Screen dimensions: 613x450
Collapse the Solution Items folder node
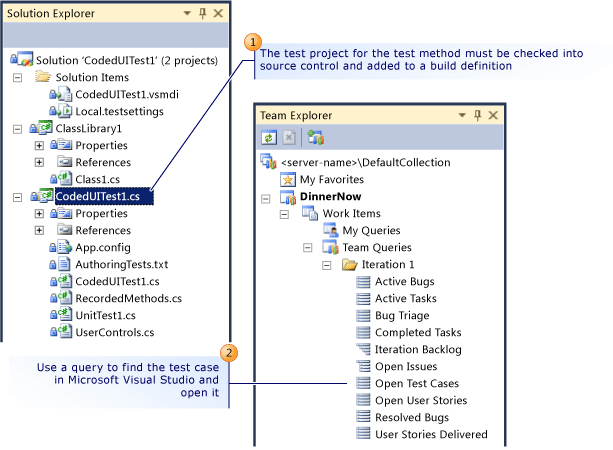[17, 77]
